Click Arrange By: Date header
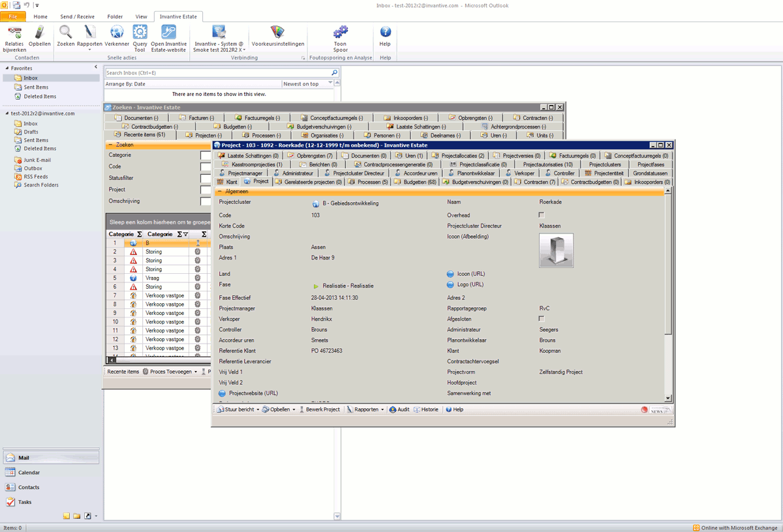Screen dimensions: 783x532 click(x=126, y=84)
